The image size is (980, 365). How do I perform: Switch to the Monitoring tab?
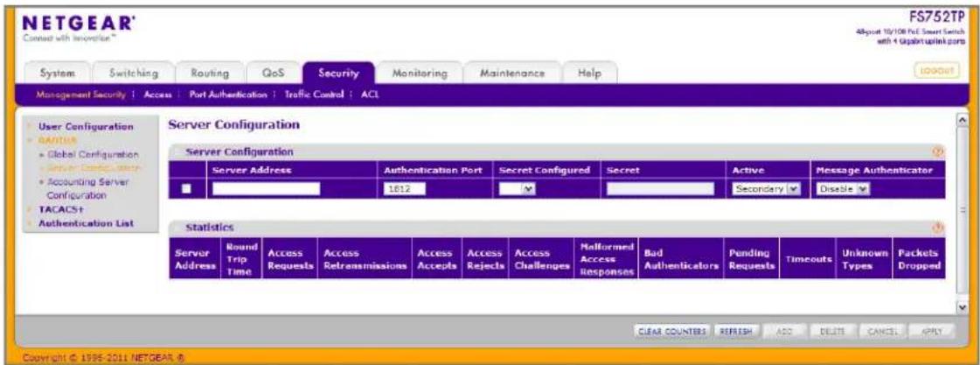pyautogui.click(x=419, y=74)
